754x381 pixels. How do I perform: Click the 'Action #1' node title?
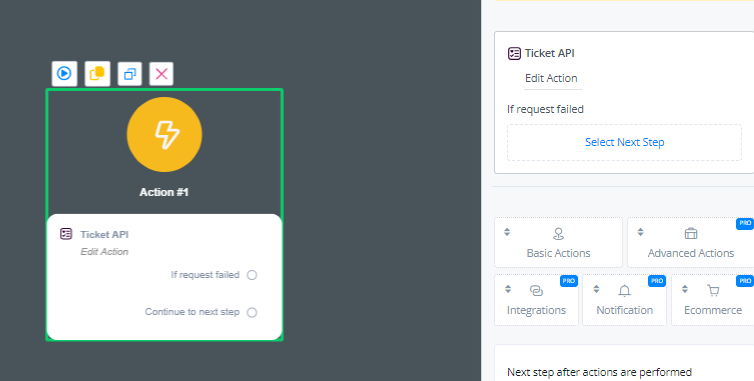pos(164,192)
